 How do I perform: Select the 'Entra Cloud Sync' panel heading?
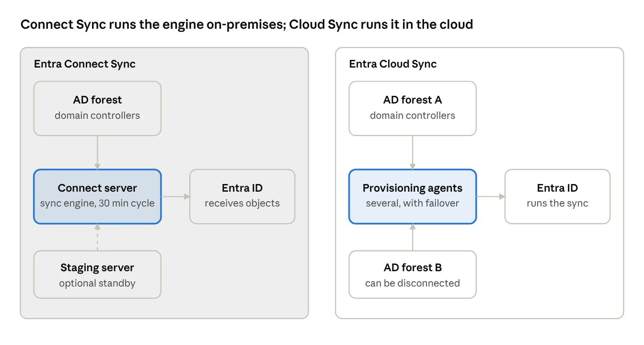click(393, 64)
